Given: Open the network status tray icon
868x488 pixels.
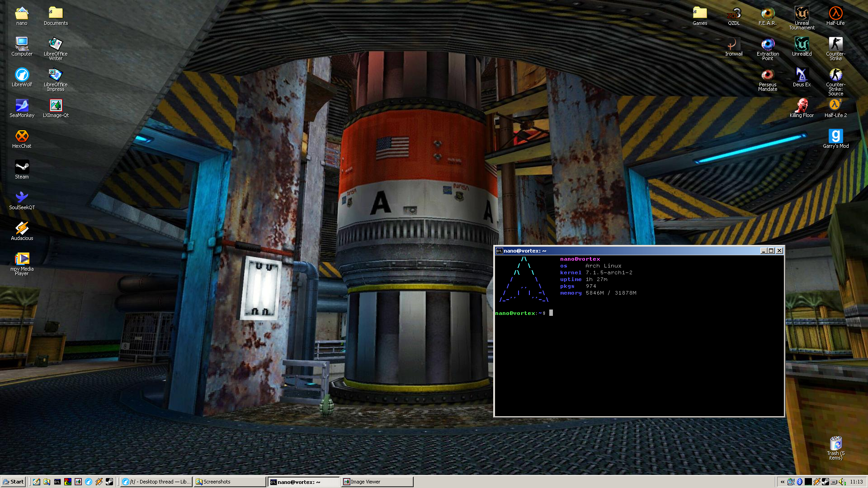Looking at the screenshot, I should point(791,482).
